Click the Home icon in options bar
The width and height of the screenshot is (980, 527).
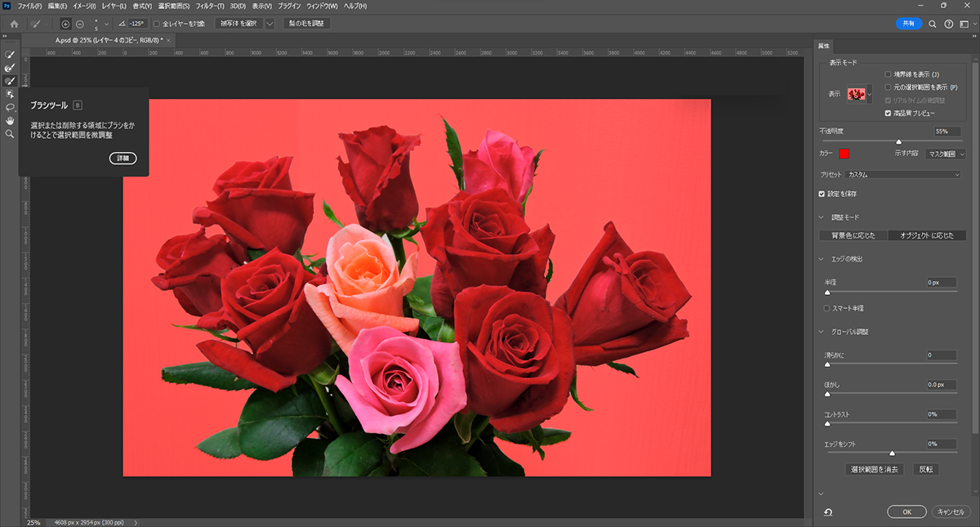point(14,24)
